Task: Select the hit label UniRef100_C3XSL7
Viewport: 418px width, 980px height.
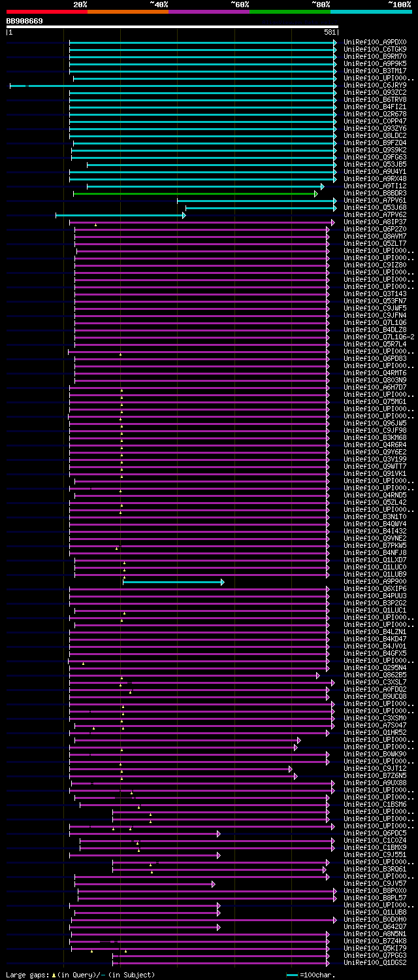Action: tap(375, 683)
